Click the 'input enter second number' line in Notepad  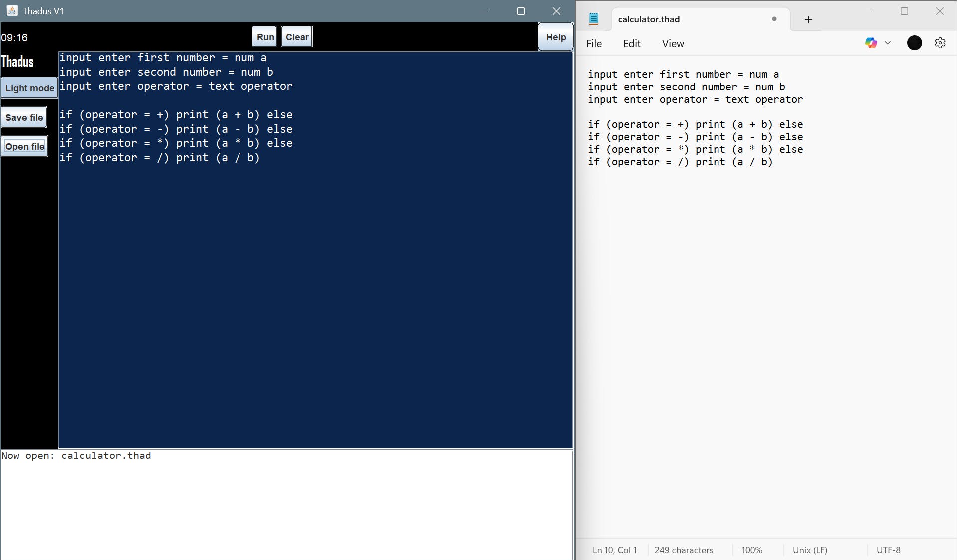click(x=687, y=87)
